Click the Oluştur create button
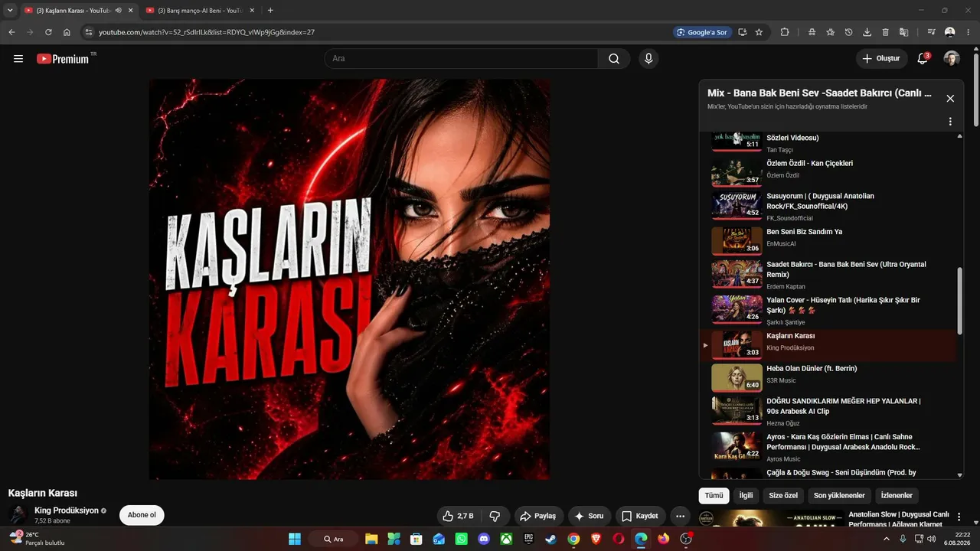Image resolution: width=980 pixels, height=551 pixels. pyautogui.click(x=881, y=59)
